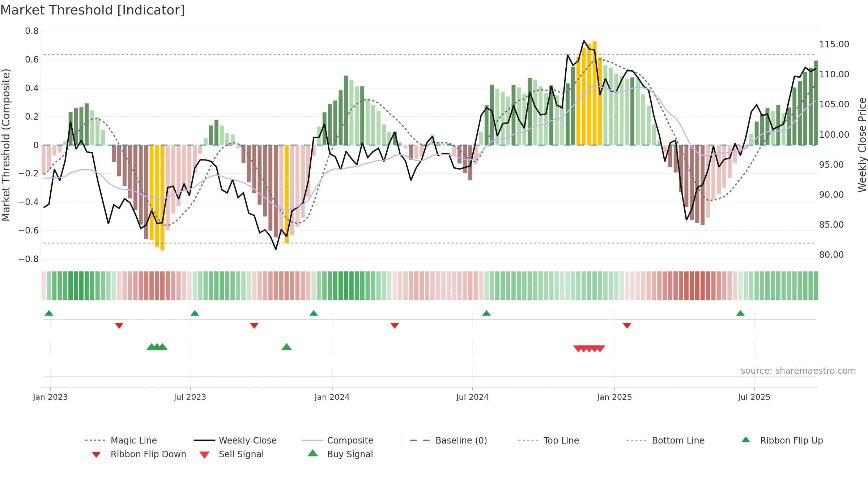Click the 0.8 left axis tick label
Viewport: 868px width, 488px height.
(x=32, y=31)
